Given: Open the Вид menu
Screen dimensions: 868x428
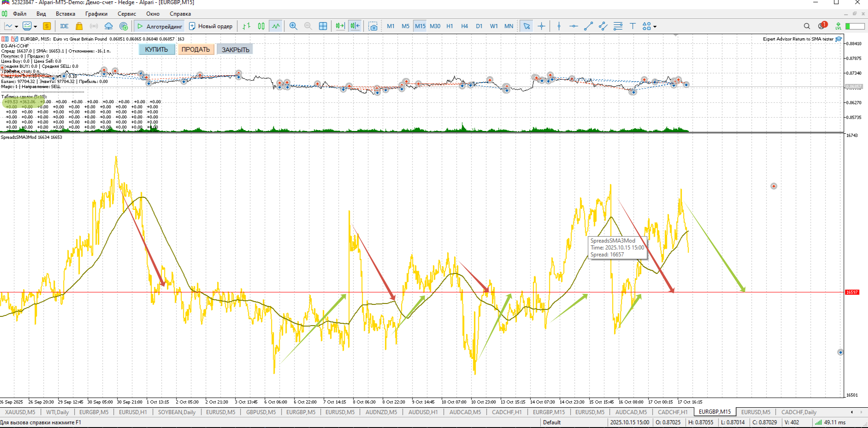Looking at the screenshot, I should pos(41,14).
